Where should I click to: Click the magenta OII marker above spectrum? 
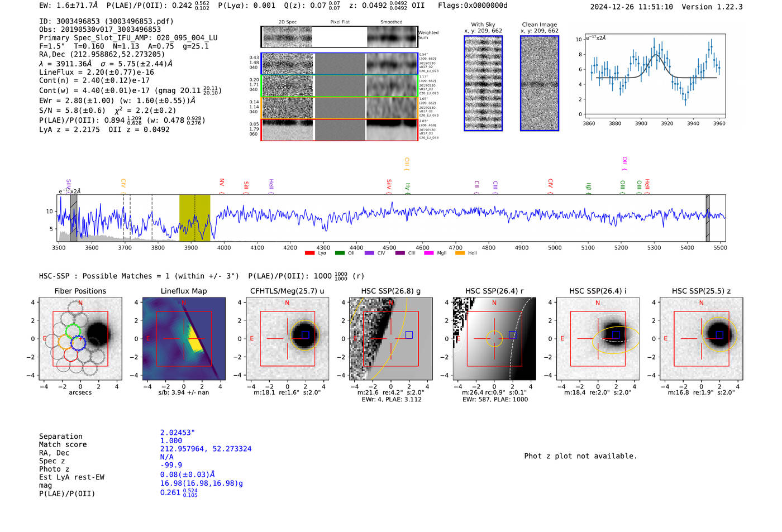pos(624,164)
